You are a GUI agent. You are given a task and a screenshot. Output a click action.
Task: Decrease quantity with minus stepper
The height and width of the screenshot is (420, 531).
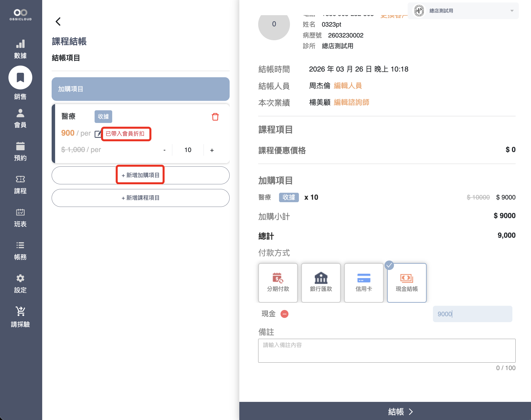(x=164, y=150)
